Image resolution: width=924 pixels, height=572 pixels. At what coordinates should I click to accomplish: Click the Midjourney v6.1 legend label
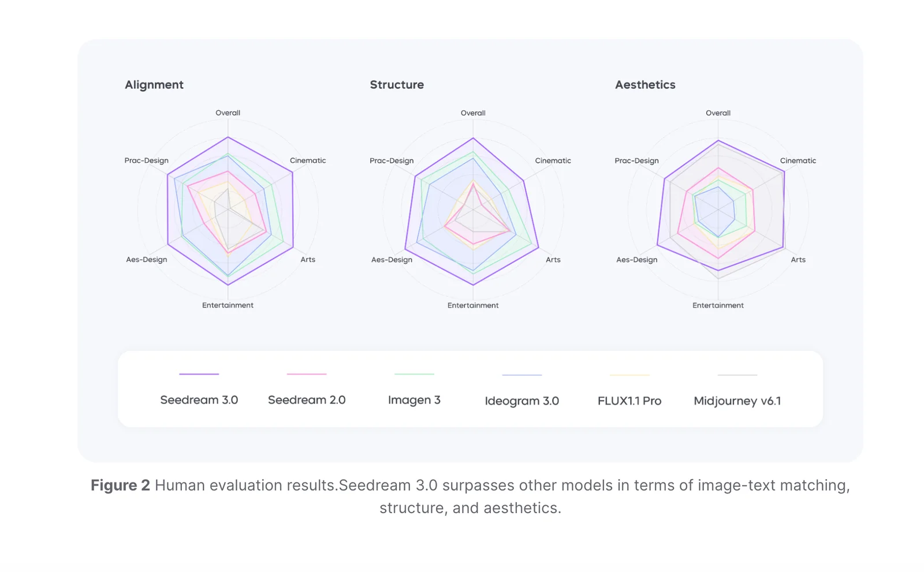click(737, 401)
